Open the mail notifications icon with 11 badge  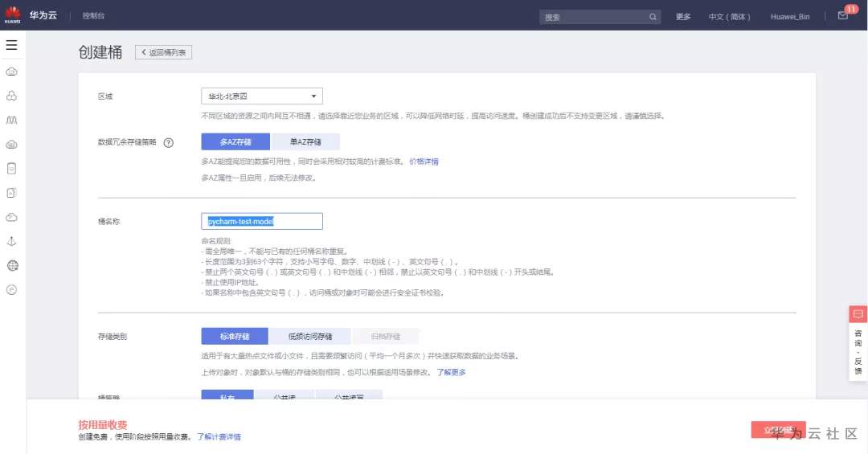tap(843, 15)
